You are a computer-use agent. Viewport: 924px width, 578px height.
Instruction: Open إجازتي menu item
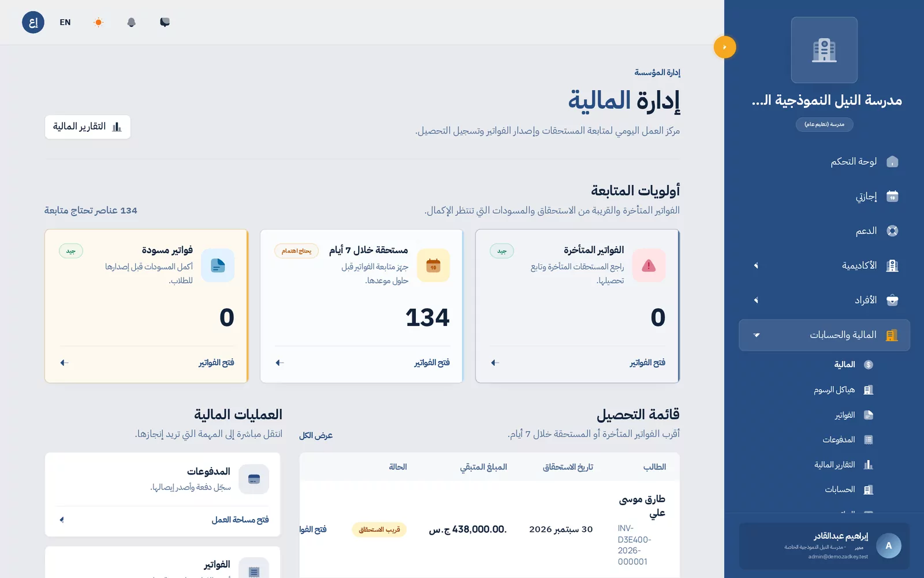pyautogui.click(x=824, y=196)
